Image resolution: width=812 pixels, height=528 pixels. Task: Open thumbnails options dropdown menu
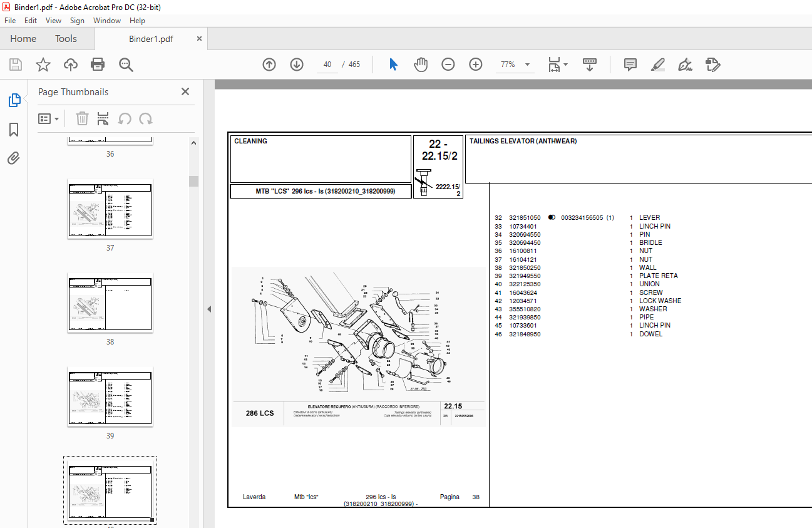tap(49, 118)
